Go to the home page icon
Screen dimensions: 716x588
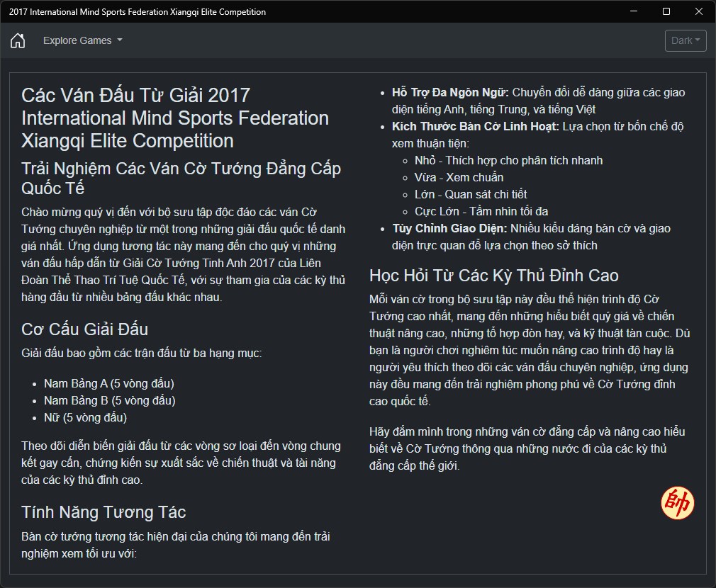coord(18,40)
